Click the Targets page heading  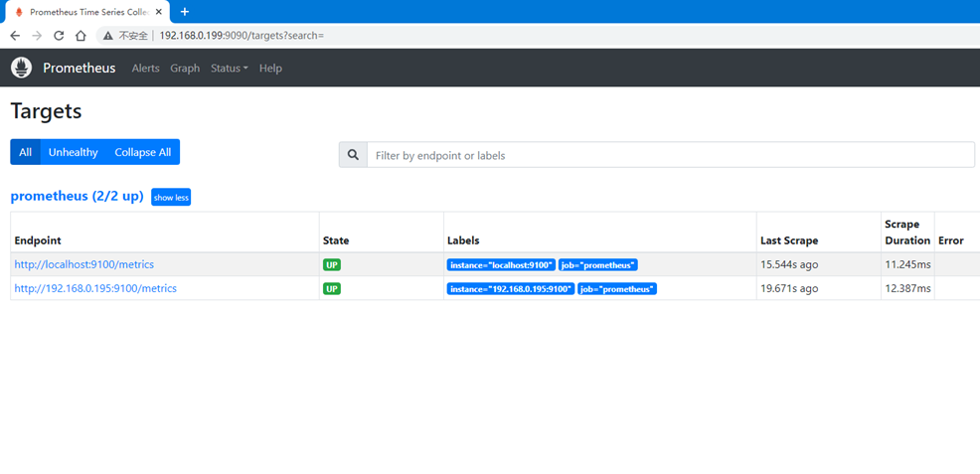[47, 111]
